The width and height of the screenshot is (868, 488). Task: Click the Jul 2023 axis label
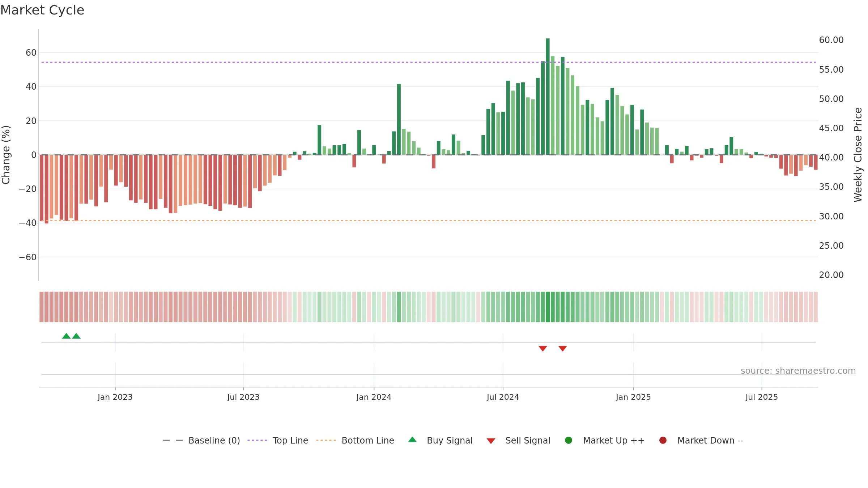[243, 397]
